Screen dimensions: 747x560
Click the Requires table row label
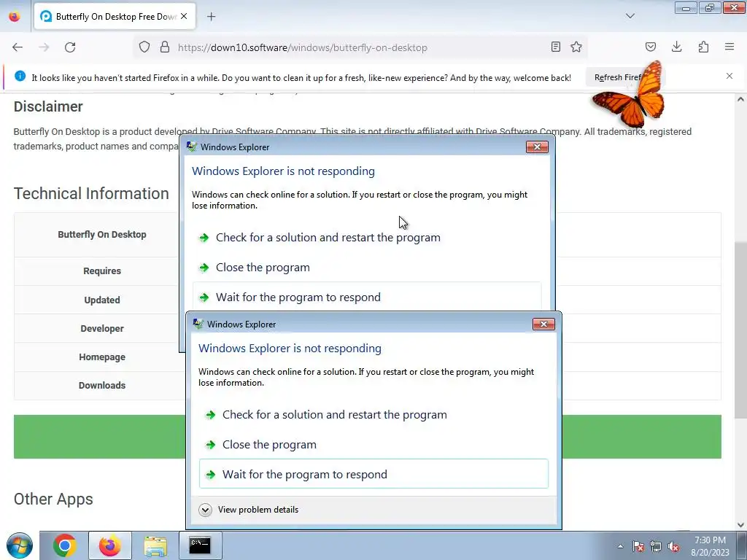(x=102, y=271)
